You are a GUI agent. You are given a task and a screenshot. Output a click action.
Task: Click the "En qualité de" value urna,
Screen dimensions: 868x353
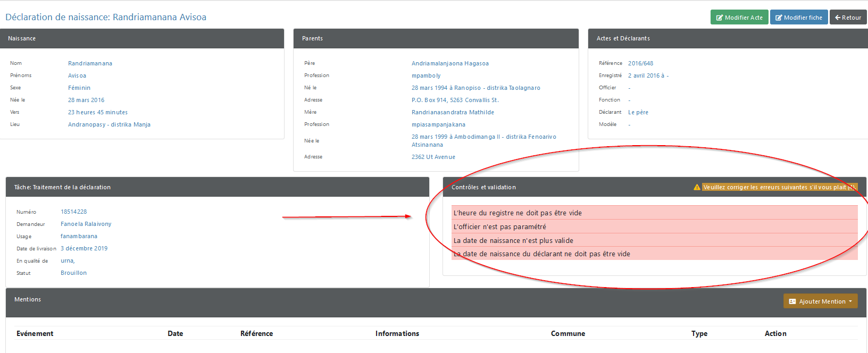(68, 260)
